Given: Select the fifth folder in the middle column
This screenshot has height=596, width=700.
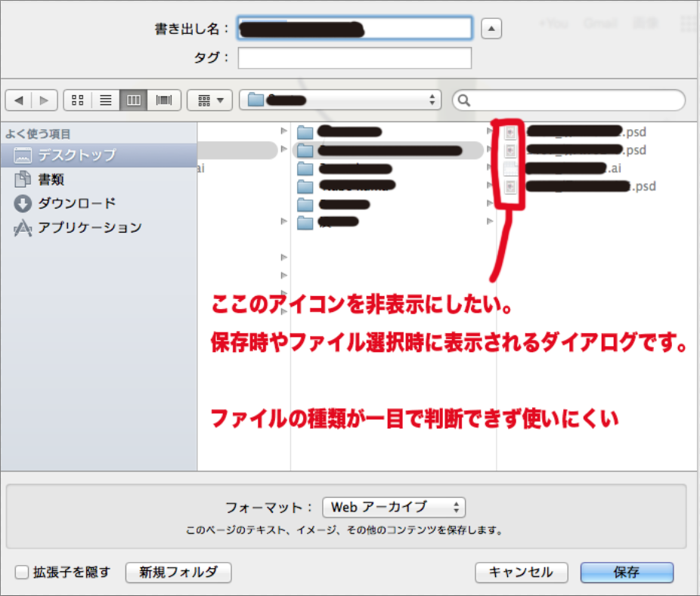Looking at the screenshot, I should [388, 205].
